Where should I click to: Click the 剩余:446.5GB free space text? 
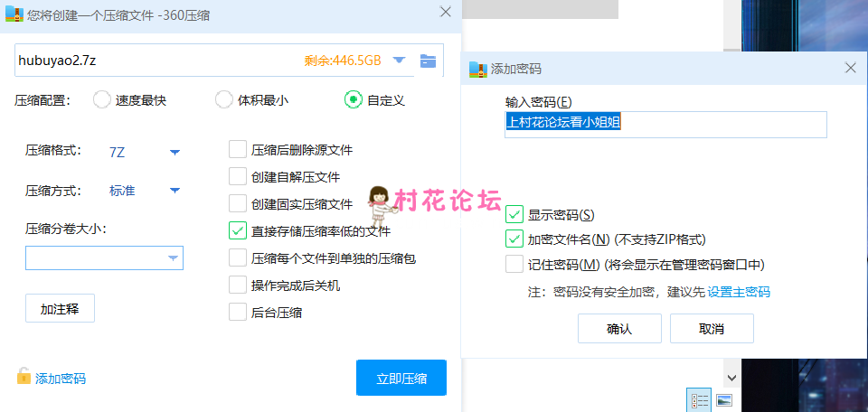343,61
